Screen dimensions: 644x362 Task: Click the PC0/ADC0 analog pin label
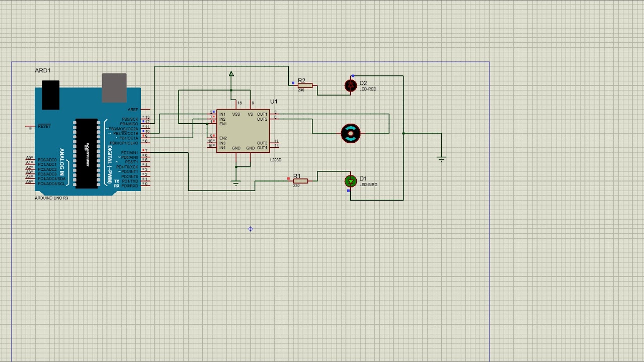(47, 160)
